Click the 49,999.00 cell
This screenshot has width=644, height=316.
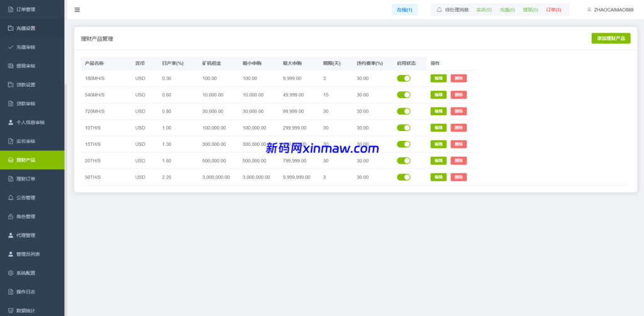(293, 95)
